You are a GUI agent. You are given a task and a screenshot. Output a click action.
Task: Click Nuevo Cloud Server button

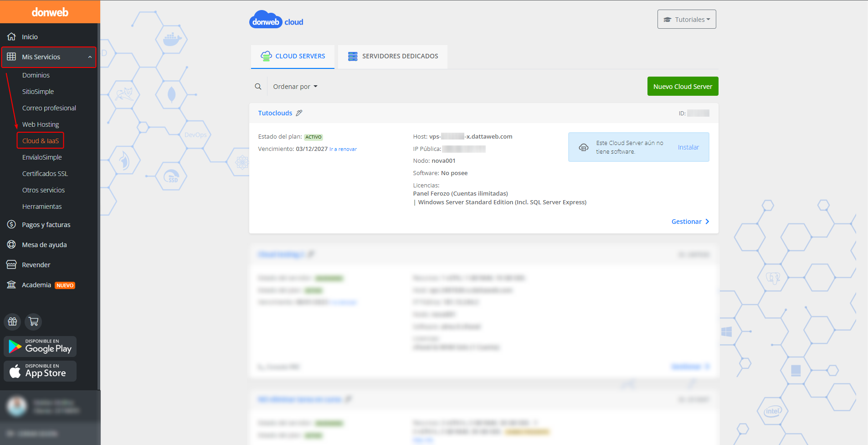(x=683, y=86)
